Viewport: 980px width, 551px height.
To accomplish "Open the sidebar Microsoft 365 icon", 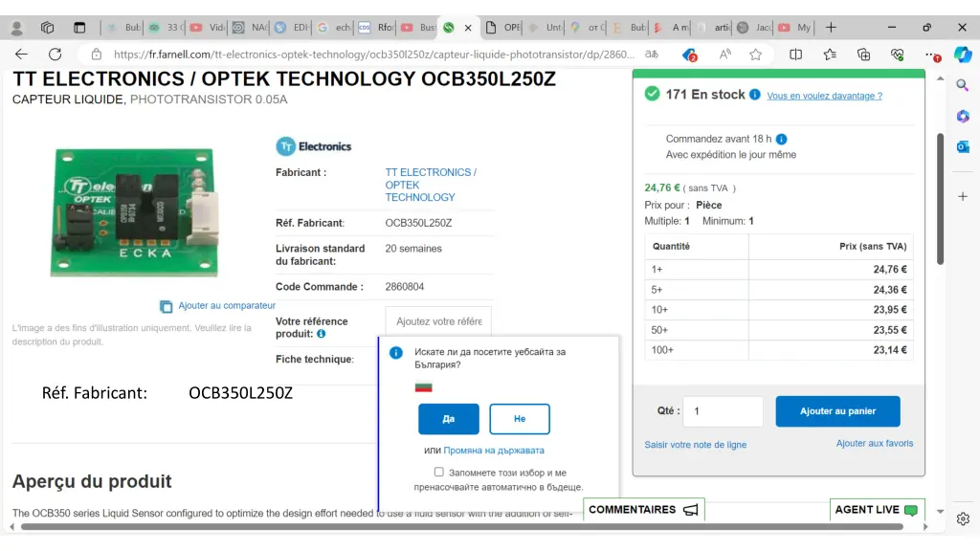I will 963,116.
